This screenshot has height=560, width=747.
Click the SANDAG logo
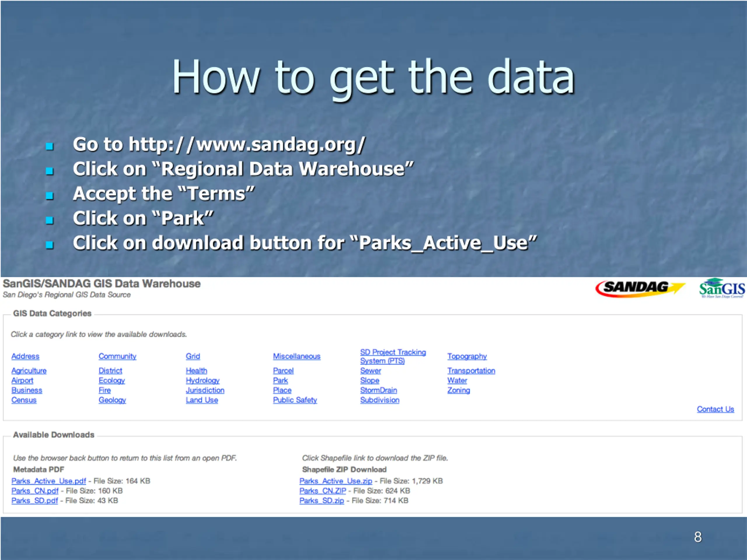pyautogui.click(x=640, y=289)
